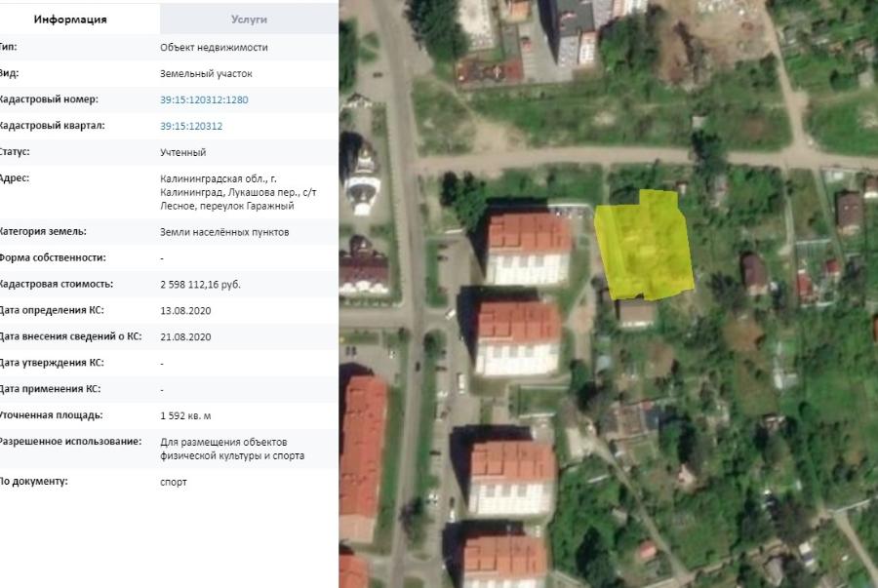Viewport: 878px width, 588px height.
Task: Click the Учтенный status value
Action: tap(182, 152)
